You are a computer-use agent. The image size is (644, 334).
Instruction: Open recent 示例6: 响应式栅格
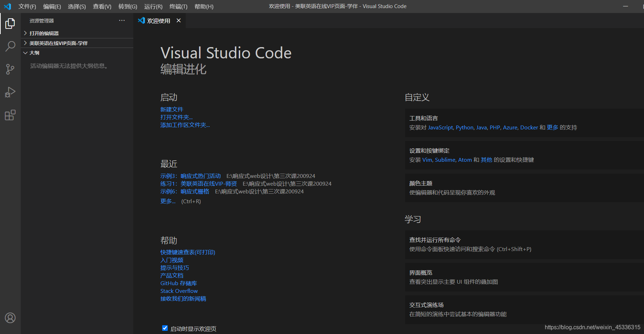[x=185, y=191]
